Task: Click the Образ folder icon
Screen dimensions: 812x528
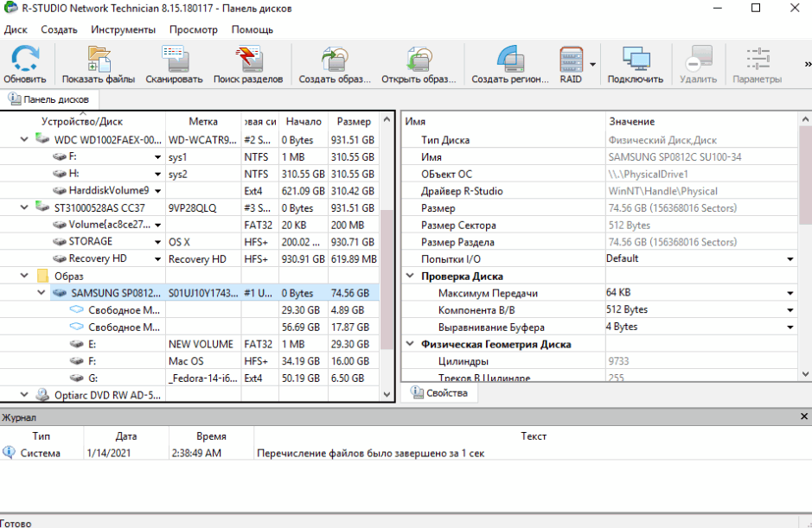Action: coord(42,276)
